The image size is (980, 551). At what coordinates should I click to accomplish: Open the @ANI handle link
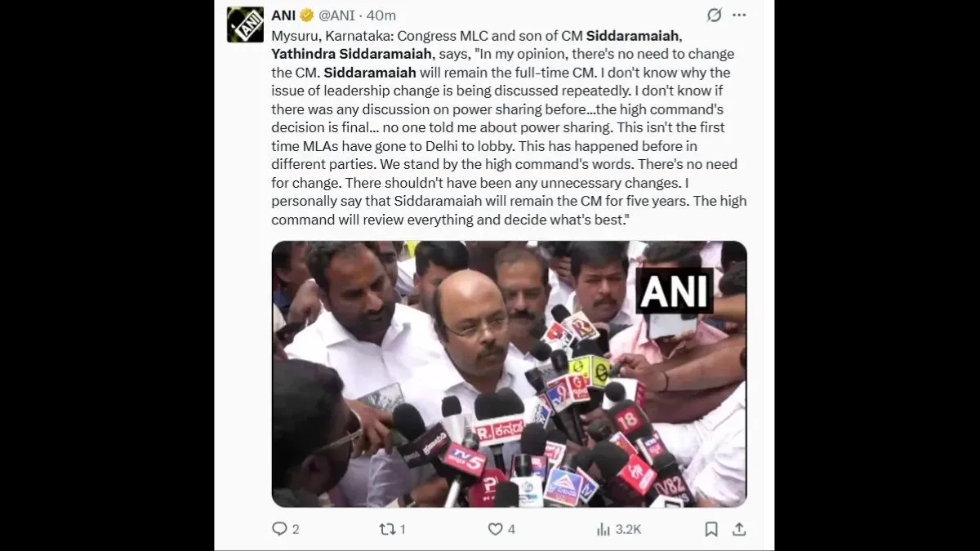tap(337, 16)
